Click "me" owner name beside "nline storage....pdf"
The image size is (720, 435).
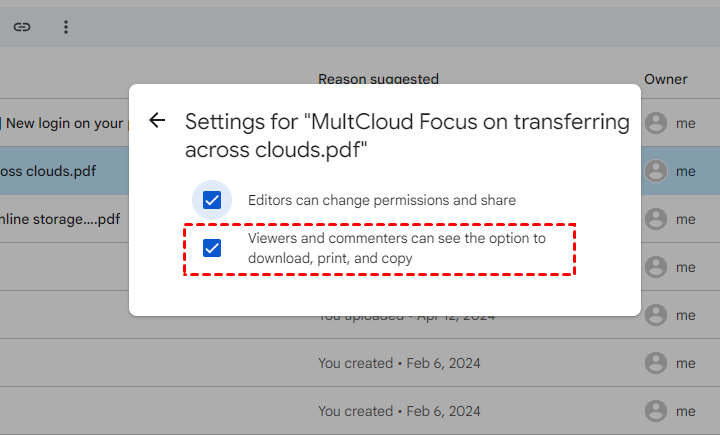tap(685, 218)
